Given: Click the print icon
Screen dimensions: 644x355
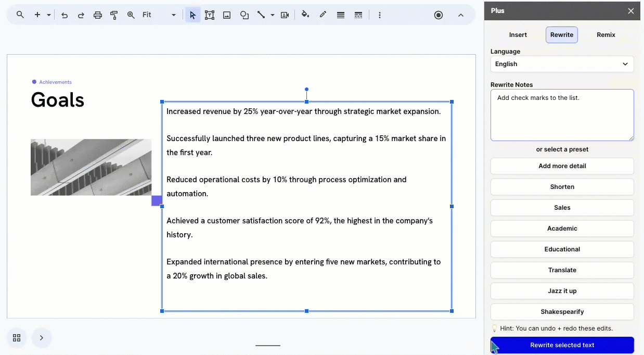Looking at the screenshot, I should pyautogui.click(x=98, y=15).
